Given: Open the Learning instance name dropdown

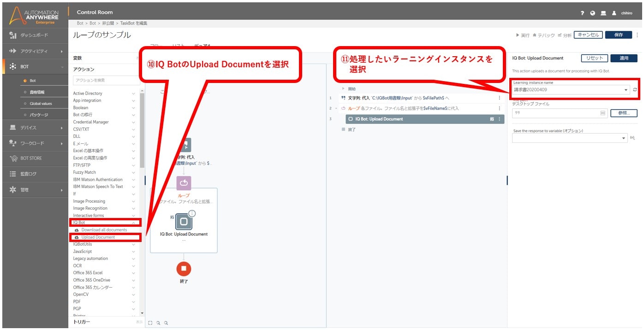Looking at the screenshot, I should pyautogui.click(x=571, y=90).
